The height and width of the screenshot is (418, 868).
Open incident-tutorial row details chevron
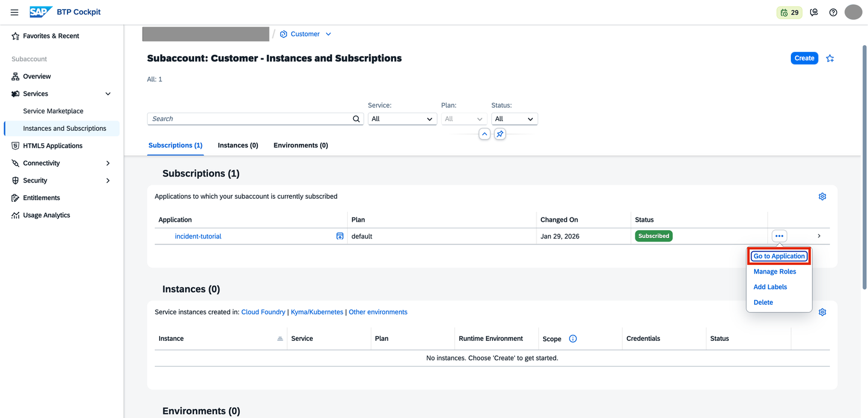click(x=819, y=236)
